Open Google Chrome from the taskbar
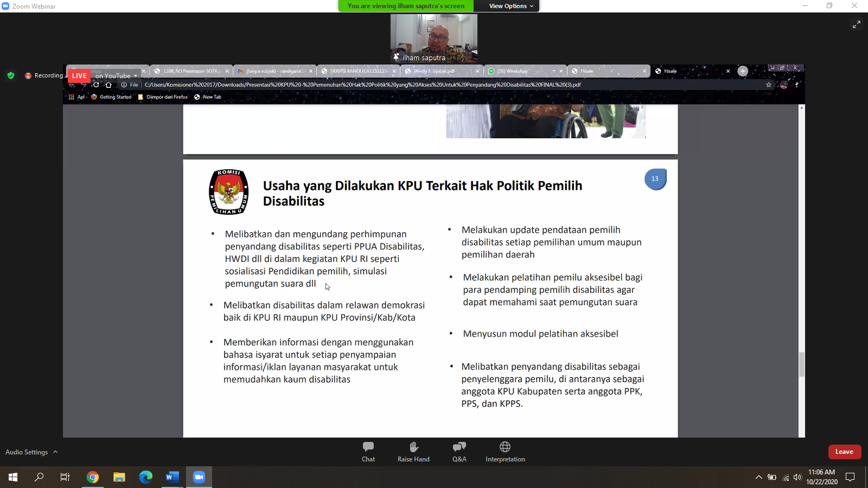 click(93, 477)
